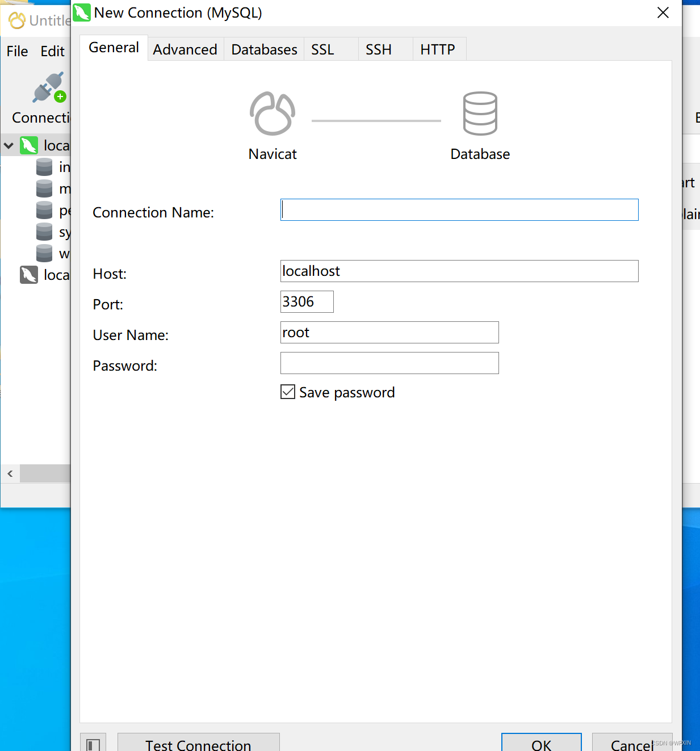Click the gray MySQL icon of second connection
Image resolution: width=700 pixels, height=751 pixels.
click(29, 275)
